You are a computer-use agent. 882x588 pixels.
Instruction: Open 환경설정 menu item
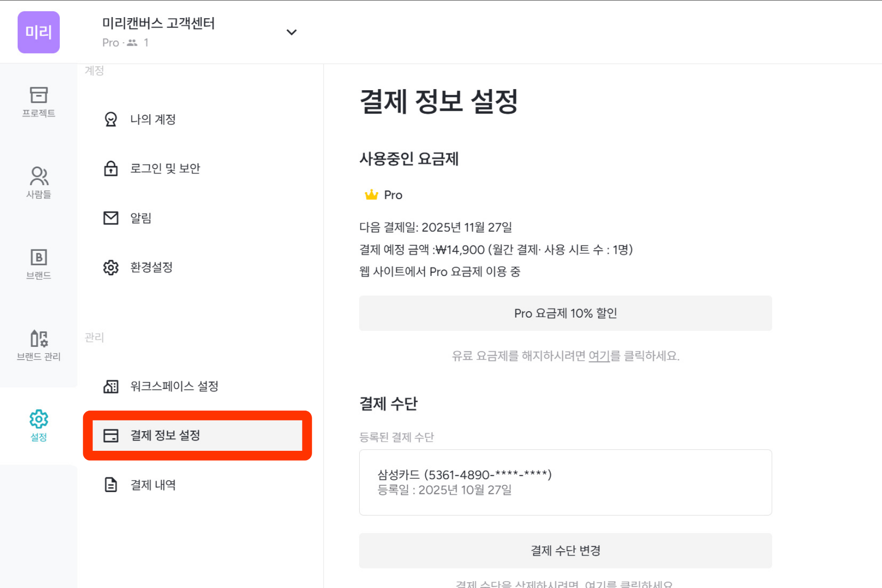click(x=151, y=268)
